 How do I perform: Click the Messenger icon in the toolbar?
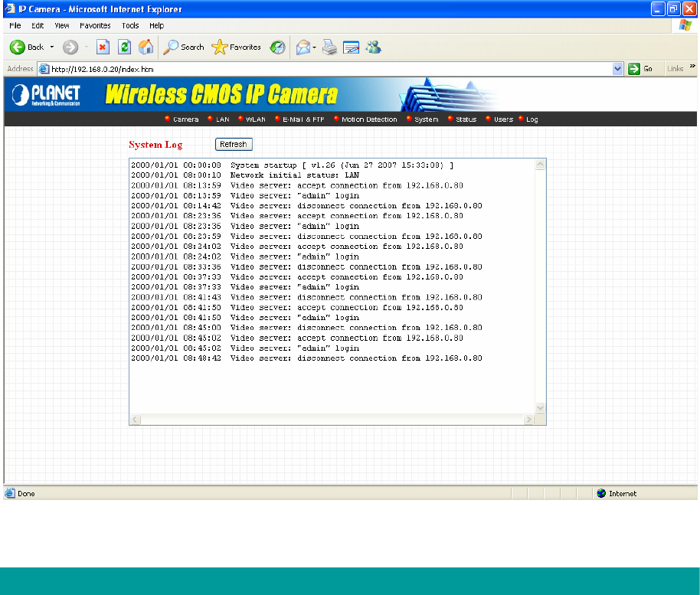coord(373,47)
